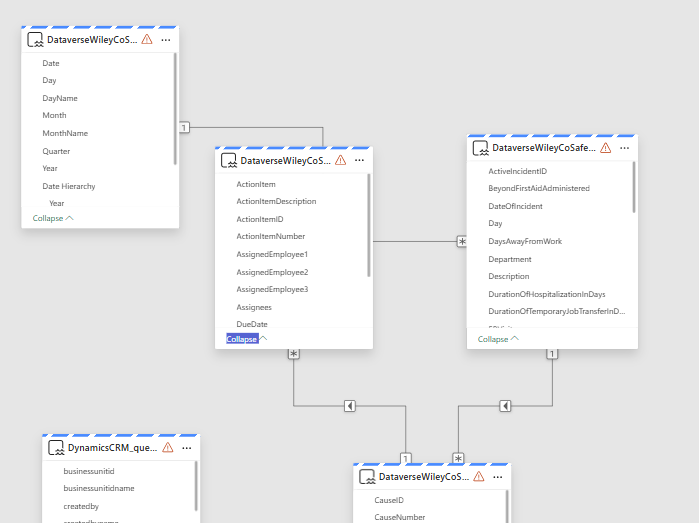Click the warning triangle on the DynamicsCRM_que table
Image resolution: width=699 pixels, height=523 pixels.
tap(168, 447)
